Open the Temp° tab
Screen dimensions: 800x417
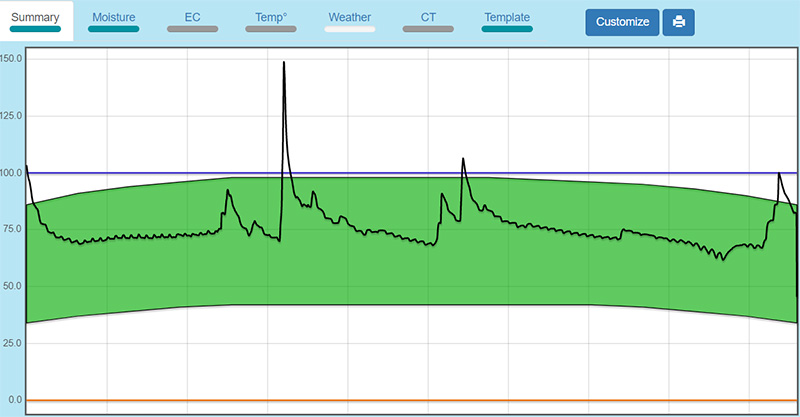[271, 21]
